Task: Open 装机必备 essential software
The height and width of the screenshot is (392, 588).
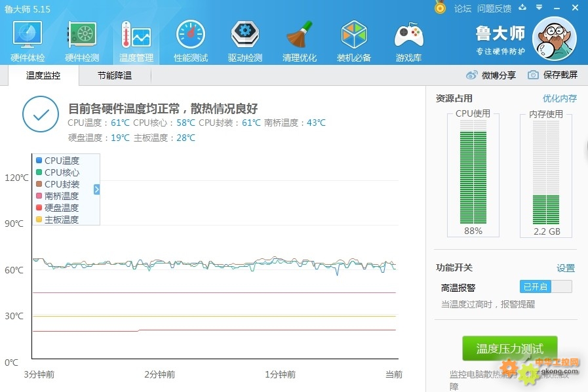Action: [x=353, y=41]
